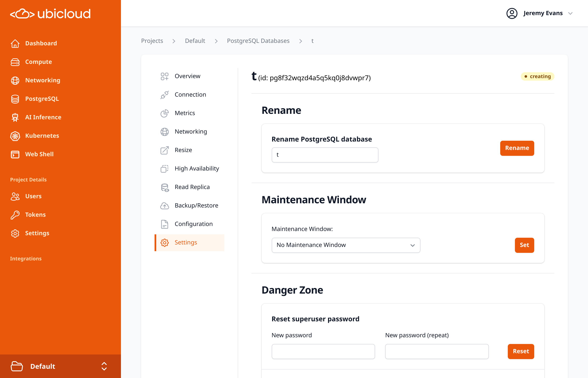The width and height of the screenshot is (588, 378).
Task: Follow the PostgreSQL Databases breadcrumb link
Action: tap(258, 41)
